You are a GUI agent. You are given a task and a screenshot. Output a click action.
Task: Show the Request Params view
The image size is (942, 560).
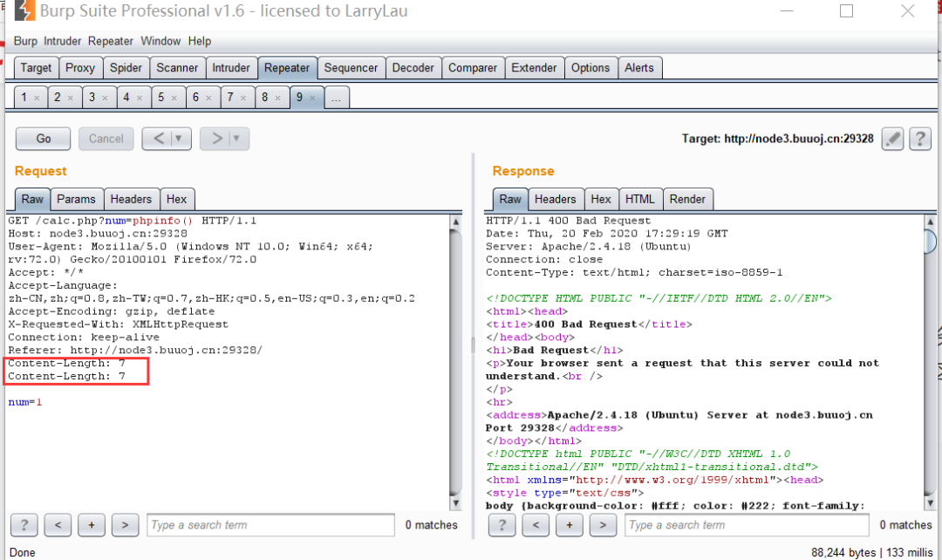pos(76,199)
